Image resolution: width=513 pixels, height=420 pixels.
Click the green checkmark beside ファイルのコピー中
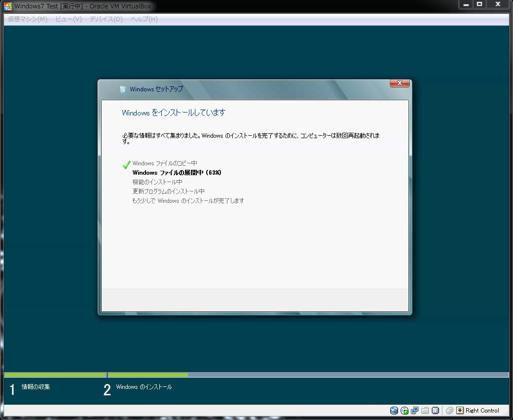[126, 165]
